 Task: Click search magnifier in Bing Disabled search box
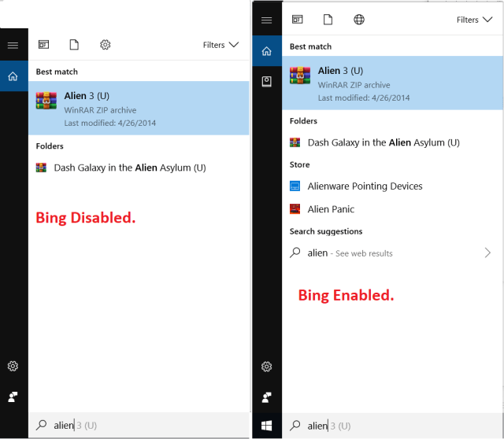coord(42,425)
